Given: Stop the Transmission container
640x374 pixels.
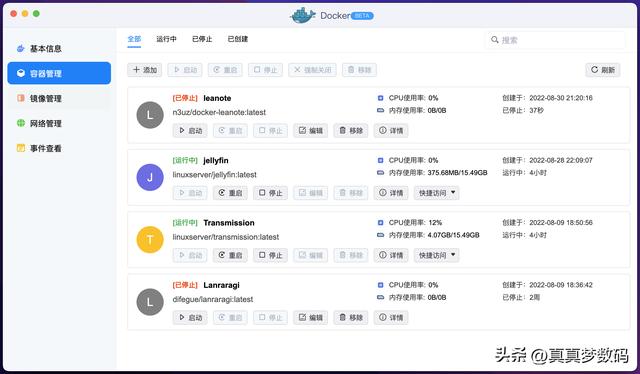Looking at the screenshot, I should click(x=270, y=255).
